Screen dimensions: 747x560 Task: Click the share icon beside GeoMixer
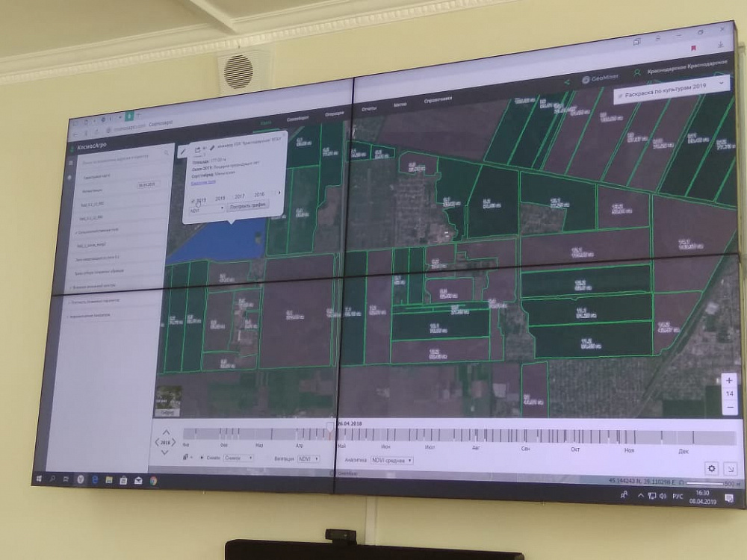coord(568,82)
